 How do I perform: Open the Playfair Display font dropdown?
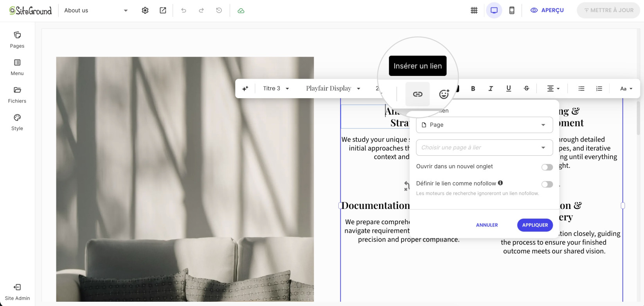point(333,88)
